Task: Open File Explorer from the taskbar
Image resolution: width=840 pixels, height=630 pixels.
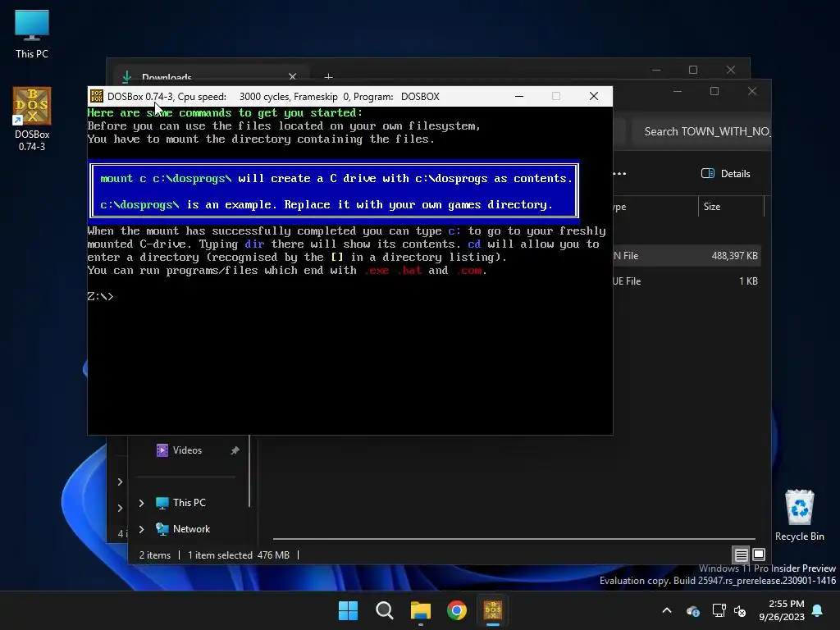Action: click(x=421, y=610)
